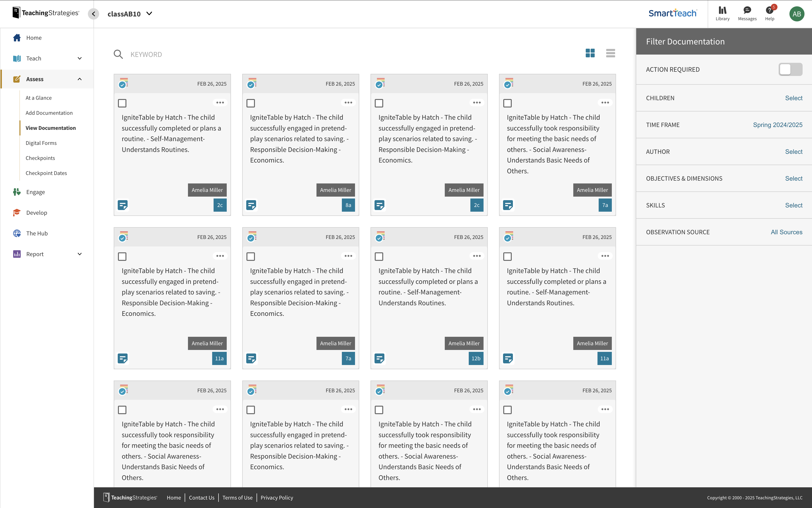
Task: Open Digital Forms
Action: [41, 143]
